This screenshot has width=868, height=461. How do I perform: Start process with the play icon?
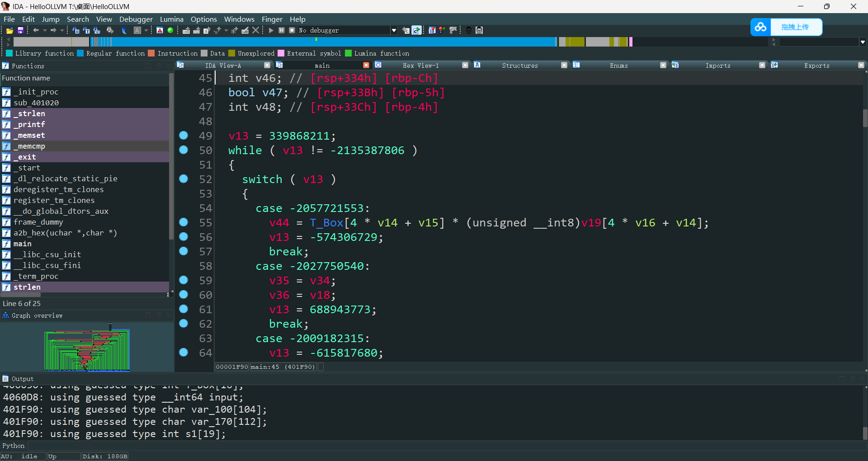[x=271, y=30]
